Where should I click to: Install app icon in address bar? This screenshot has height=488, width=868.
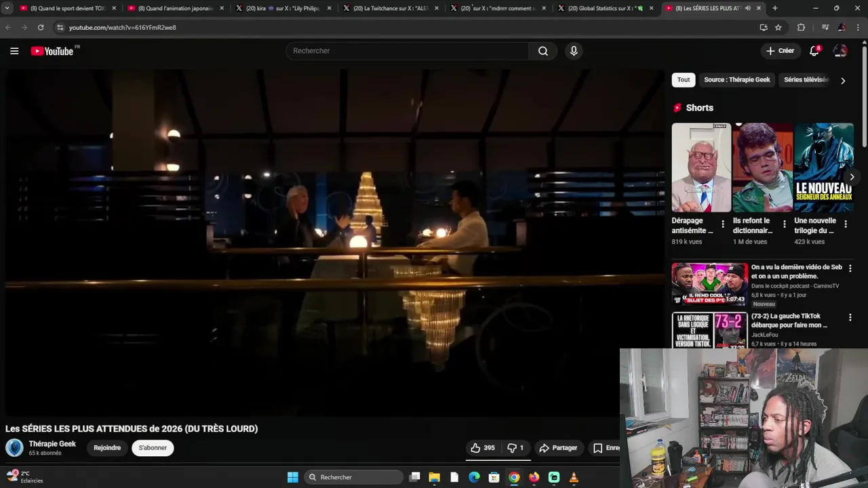coord(764,27)
